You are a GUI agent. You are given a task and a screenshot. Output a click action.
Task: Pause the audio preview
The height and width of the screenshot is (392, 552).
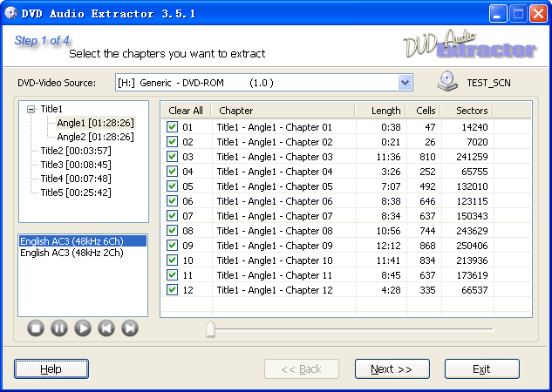59,328
